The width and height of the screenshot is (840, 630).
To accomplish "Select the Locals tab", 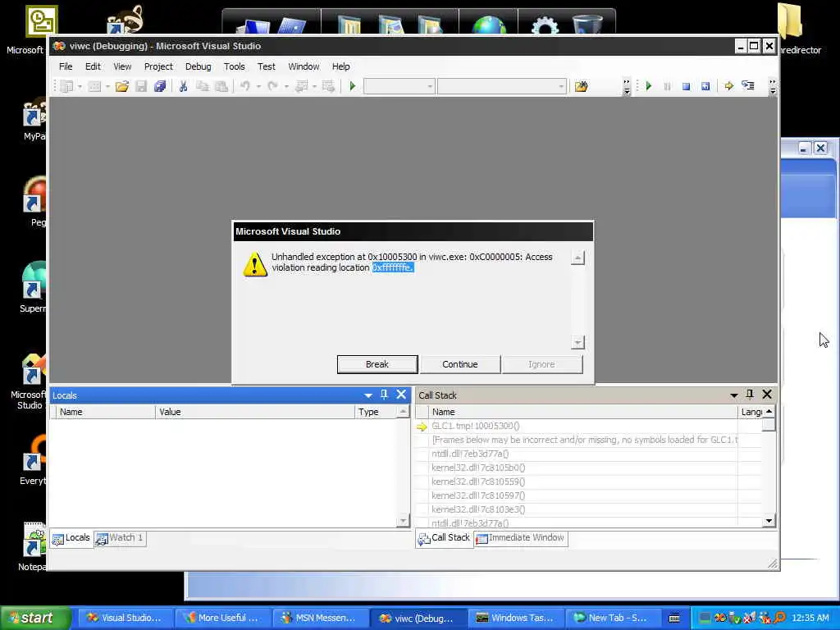I will pyautogui.click(x=71, y=538).
